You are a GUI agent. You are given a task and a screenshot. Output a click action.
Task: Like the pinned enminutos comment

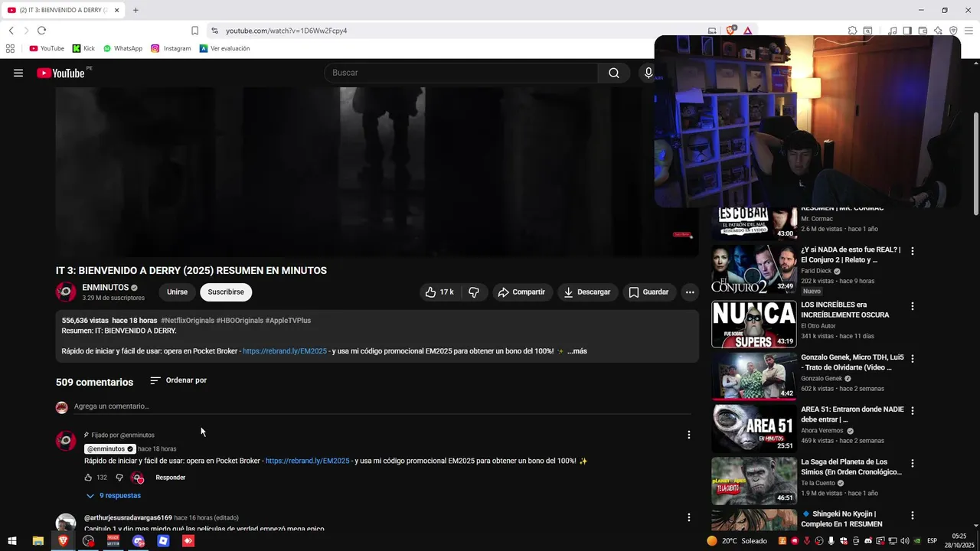88,478
